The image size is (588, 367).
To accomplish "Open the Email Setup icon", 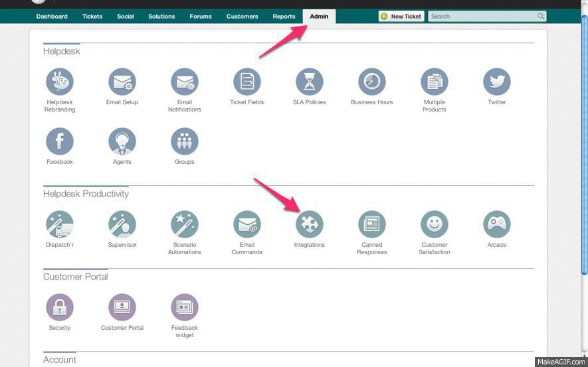I will pyautogui.click(x=122, y=82).
